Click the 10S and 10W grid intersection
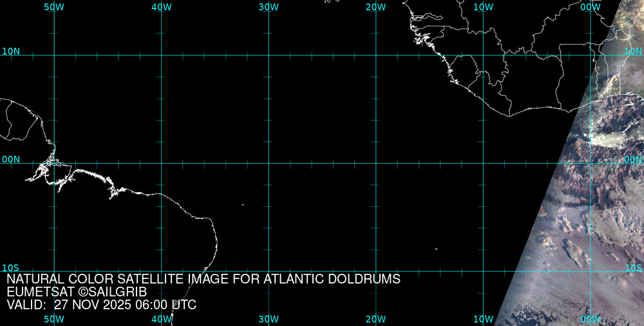 [x=483, y=271]
